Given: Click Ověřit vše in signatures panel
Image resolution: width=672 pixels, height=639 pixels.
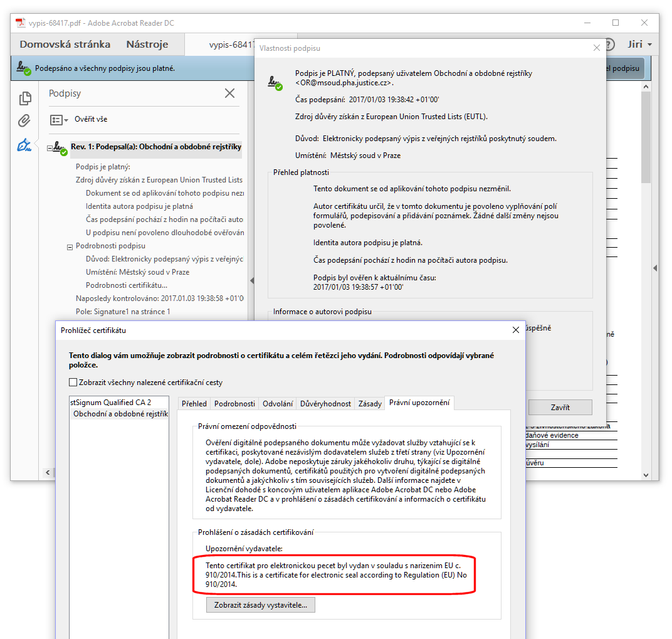Looking at the screenshot, I should click(91, 119).
